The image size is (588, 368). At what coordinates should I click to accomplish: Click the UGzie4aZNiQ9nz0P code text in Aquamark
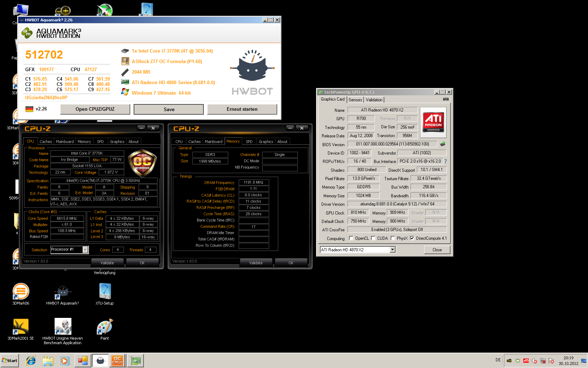pyautogui.click(x=46, y=98)
